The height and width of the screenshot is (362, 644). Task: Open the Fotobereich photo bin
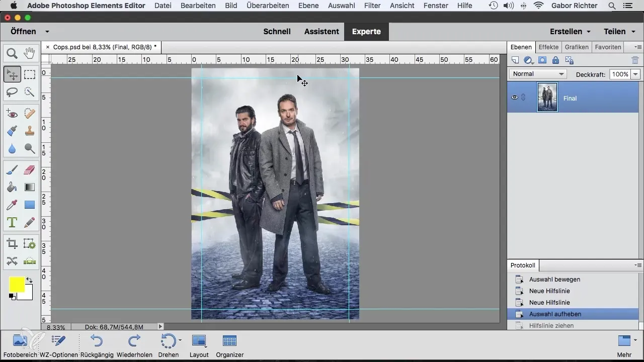tap(20, 345)
